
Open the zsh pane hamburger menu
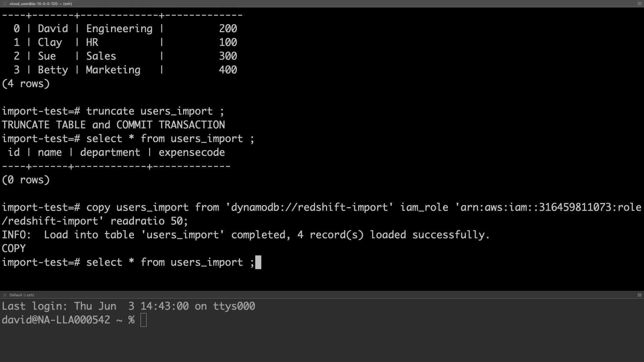point(639,295)
